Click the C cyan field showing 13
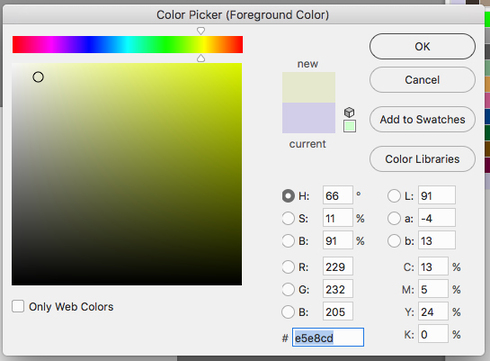The height and width of the screenshot is (361, 490). (x=433, y=267)
